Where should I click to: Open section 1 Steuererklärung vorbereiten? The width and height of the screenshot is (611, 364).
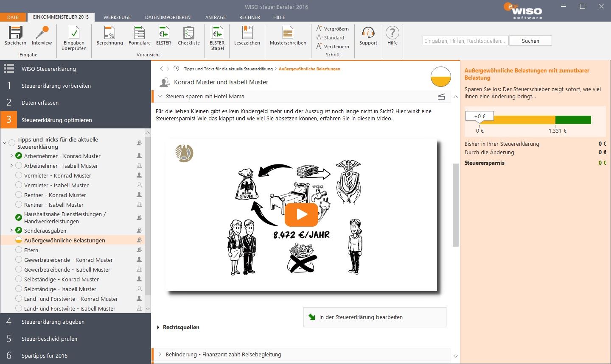pos(76,86)
